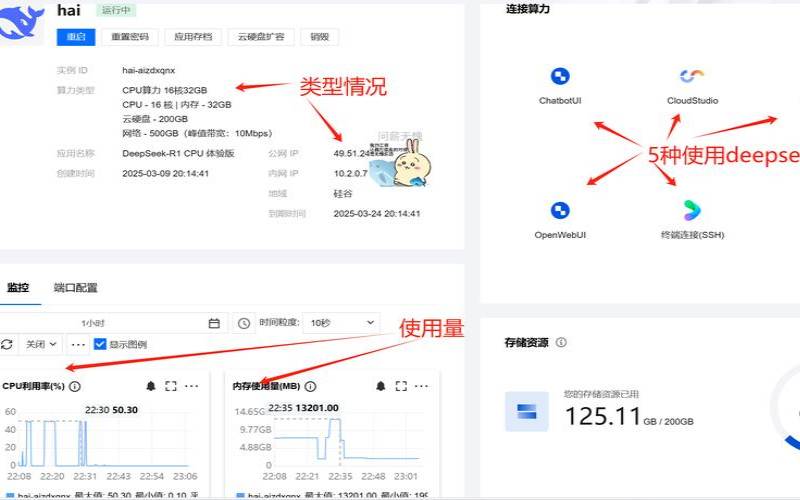Click the network 500GB bandwidth line
This screenshot has width=800, height=500.
[x=197, y=133]
